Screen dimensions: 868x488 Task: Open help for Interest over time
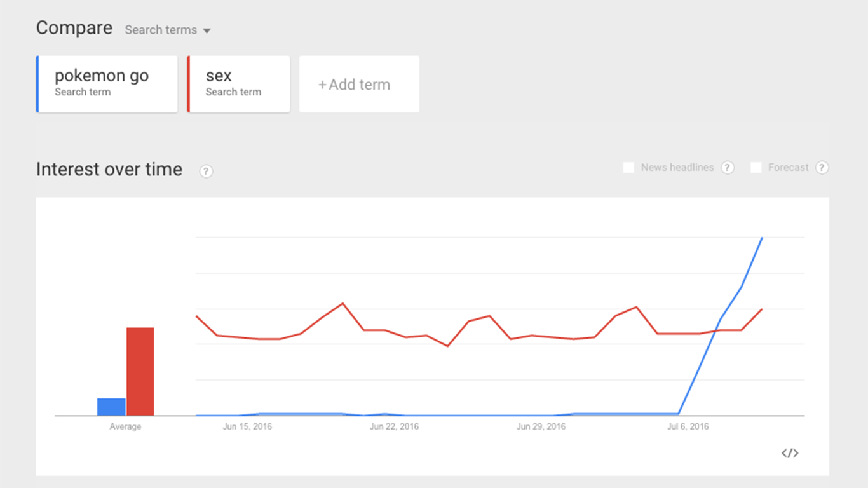pyautogui.click(x=206, y=171)
